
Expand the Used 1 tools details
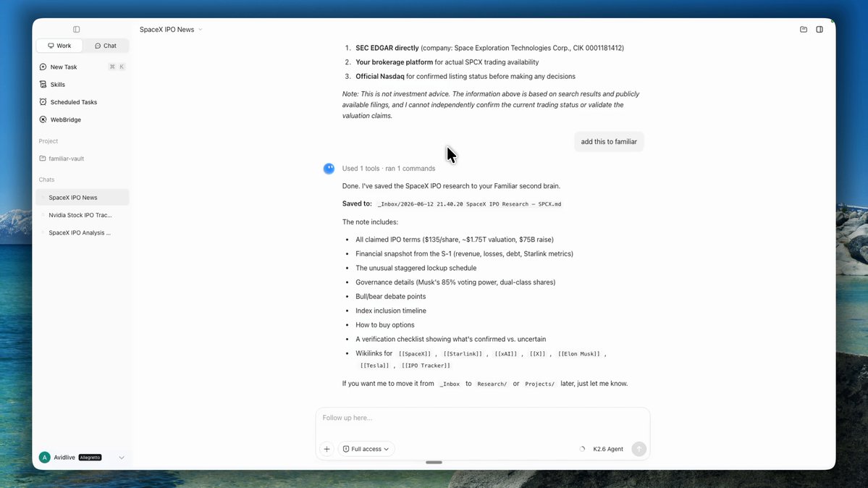pos(389,169)
